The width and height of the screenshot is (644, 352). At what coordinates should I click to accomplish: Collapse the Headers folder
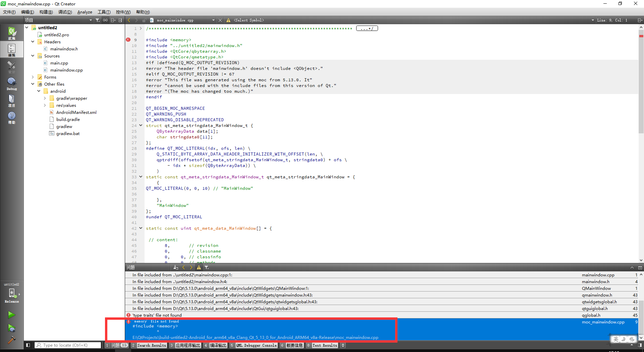33,42
